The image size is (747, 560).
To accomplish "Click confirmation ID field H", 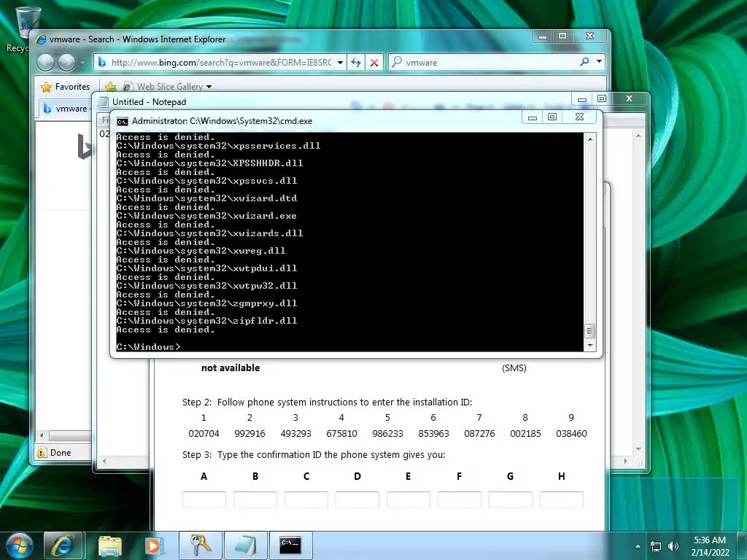I will [562, 500].
